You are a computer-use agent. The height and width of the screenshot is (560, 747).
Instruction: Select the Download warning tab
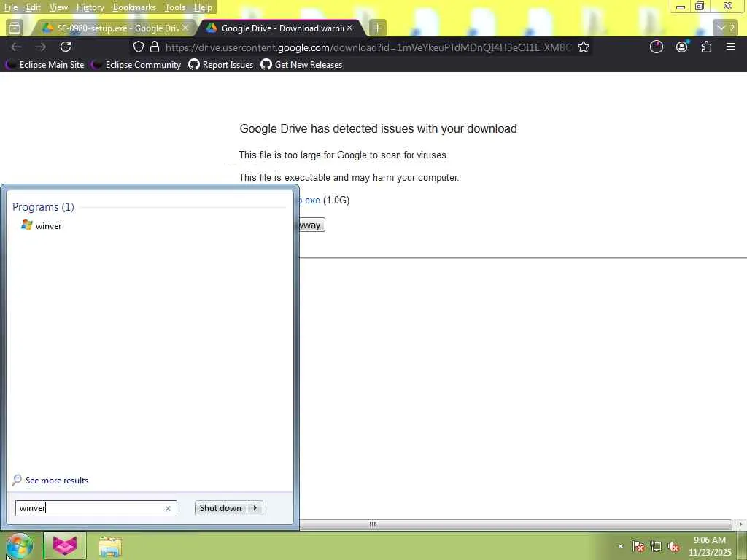click(281, 28)
